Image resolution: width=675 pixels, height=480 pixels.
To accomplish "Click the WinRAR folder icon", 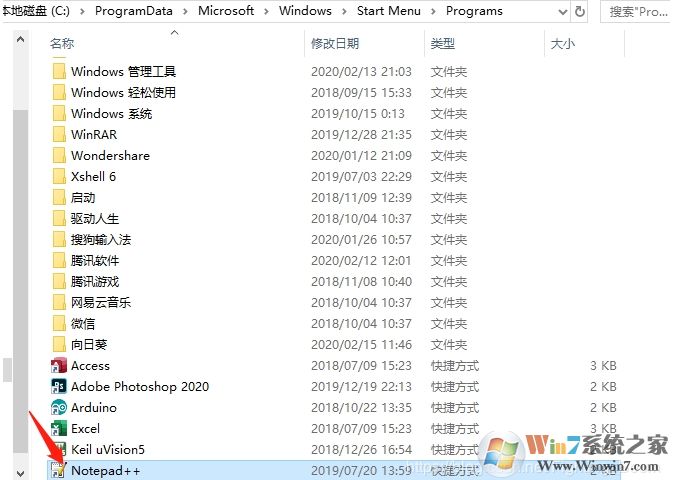I will pos(59,134).
